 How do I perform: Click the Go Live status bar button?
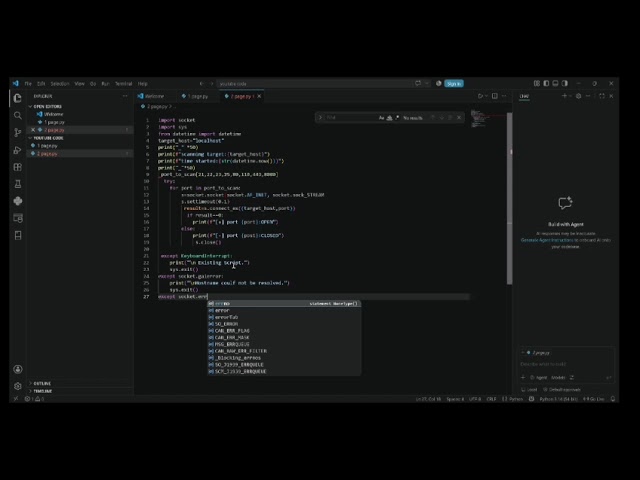[593, 399]
